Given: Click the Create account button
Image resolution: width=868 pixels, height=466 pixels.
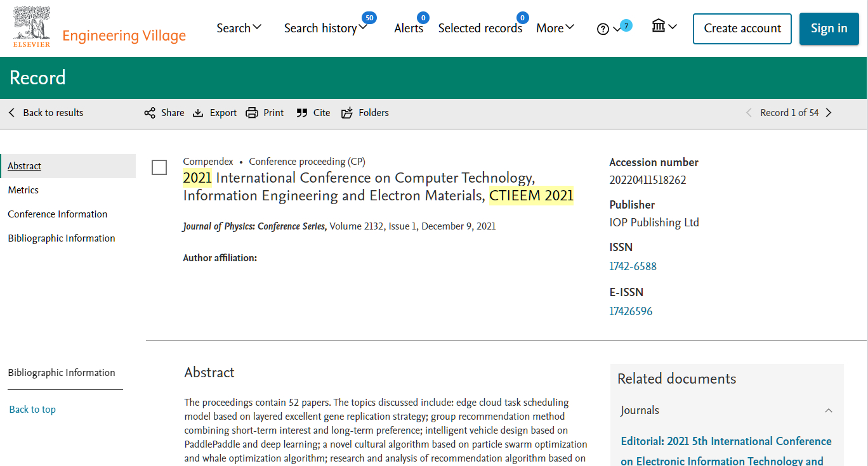Looking at the screenshot, I should coord(742,29).
